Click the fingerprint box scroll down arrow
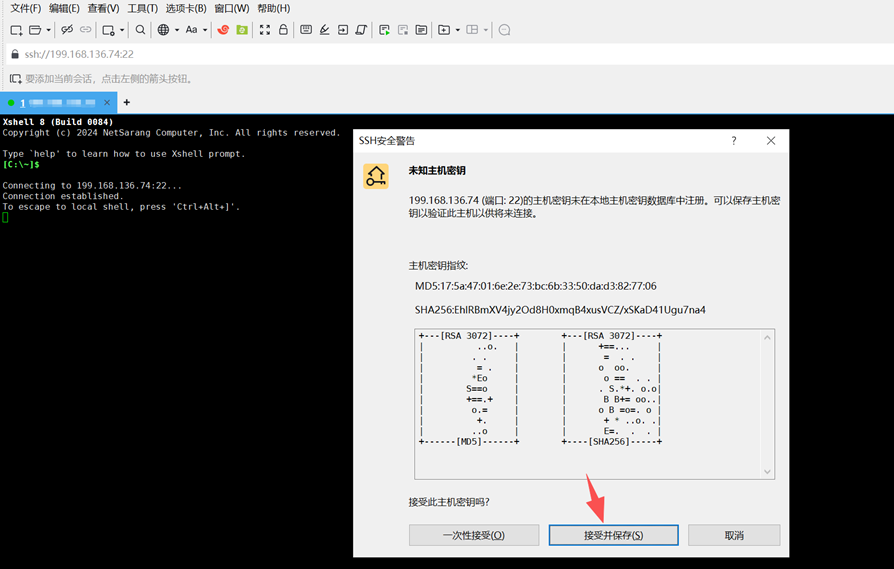This screenshot has width=894, height=569. point(768,471)
